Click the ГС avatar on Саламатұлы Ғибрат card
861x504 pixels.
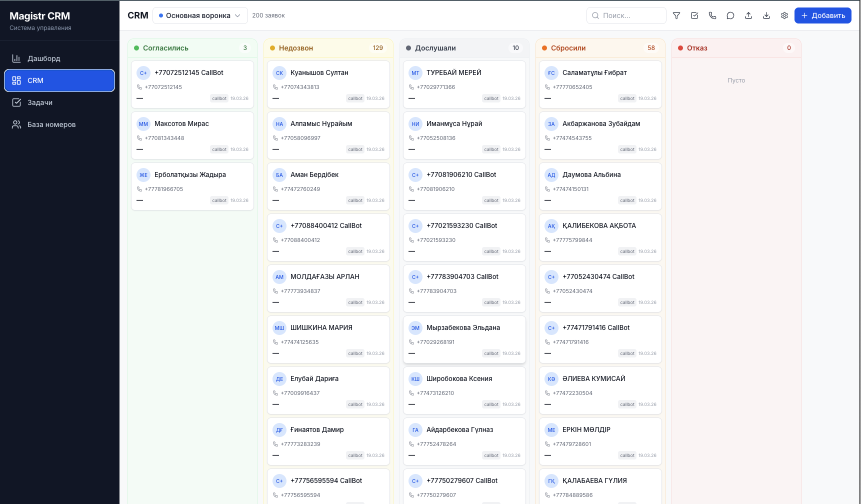coord(551,73)
